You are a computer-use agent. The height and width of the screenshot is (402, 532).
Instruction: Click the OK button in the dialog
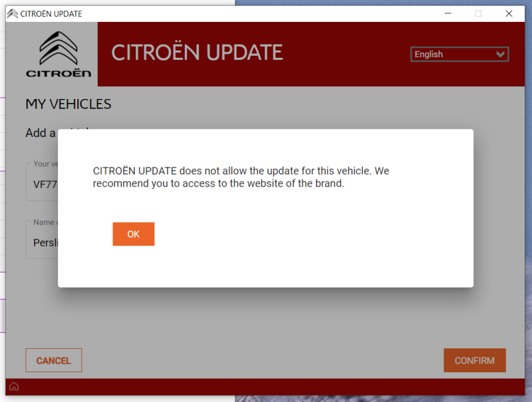coord(134,234)
